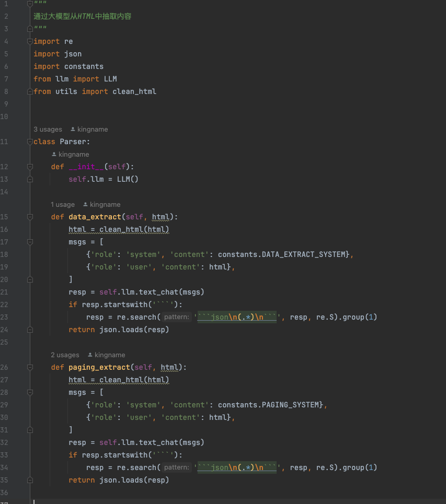The width and height of the screenshot is (446, 504).
Task: Click '.group(1)' on line 23
Action: (x=358, y=317)
